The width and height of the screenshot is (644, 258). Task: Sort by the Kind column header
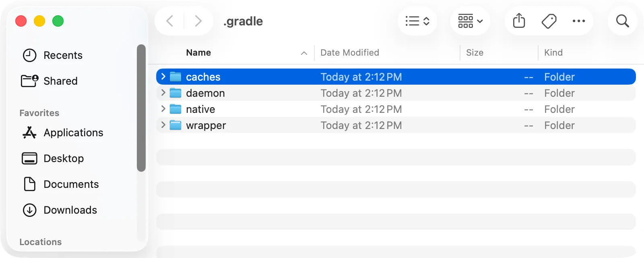pyautogui.click(x=553, y=53)
